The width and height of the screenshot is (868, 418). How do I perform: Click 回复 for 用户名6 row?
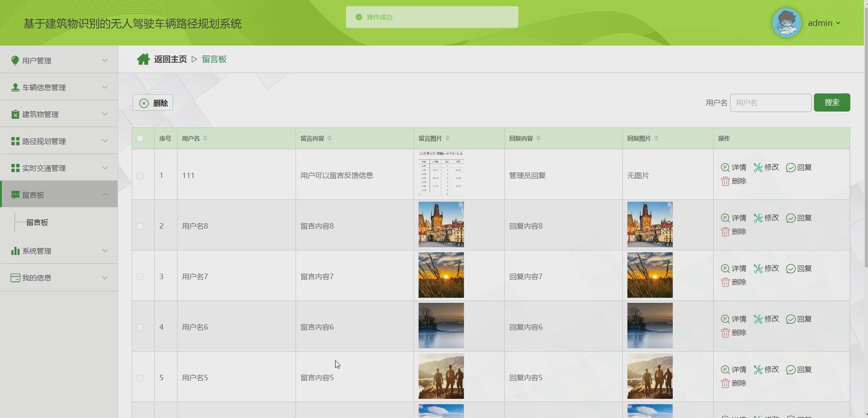(799, 319)
